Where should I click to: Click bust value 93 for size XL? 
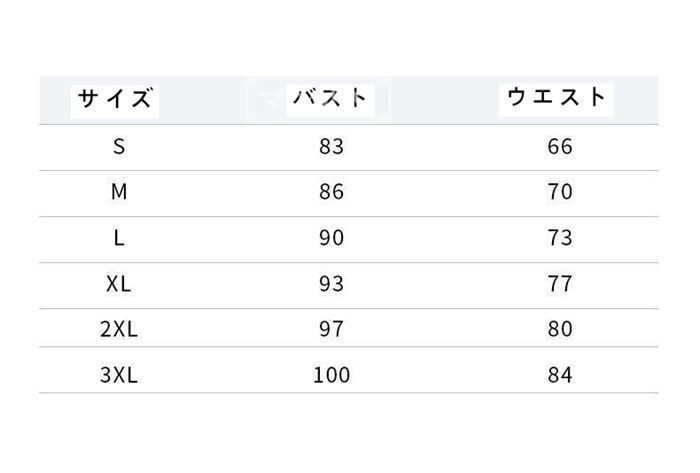tap(331, 284)
